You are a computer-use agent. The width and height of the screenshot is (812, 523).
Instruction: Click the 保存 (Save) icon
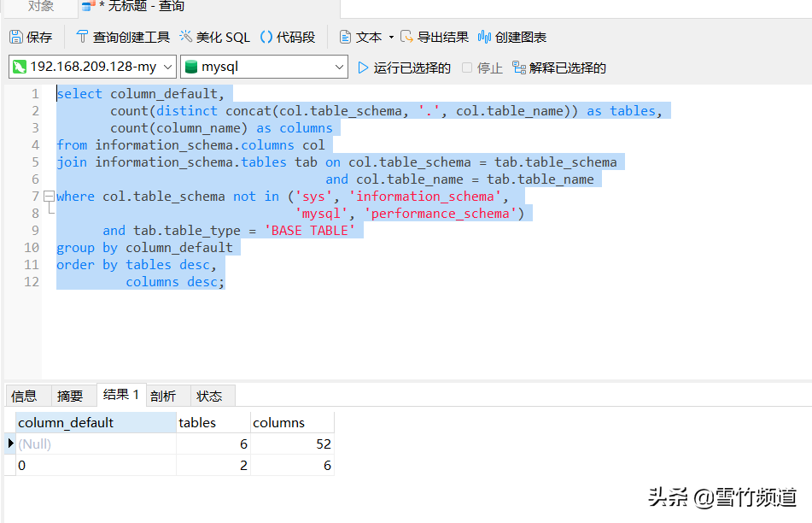click(x=15, y=37)
